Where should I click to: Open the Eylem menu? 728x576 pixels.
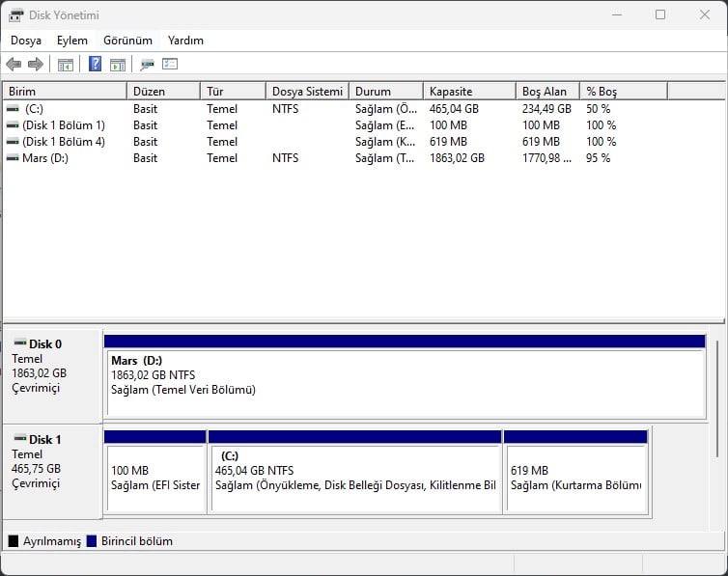72,41
